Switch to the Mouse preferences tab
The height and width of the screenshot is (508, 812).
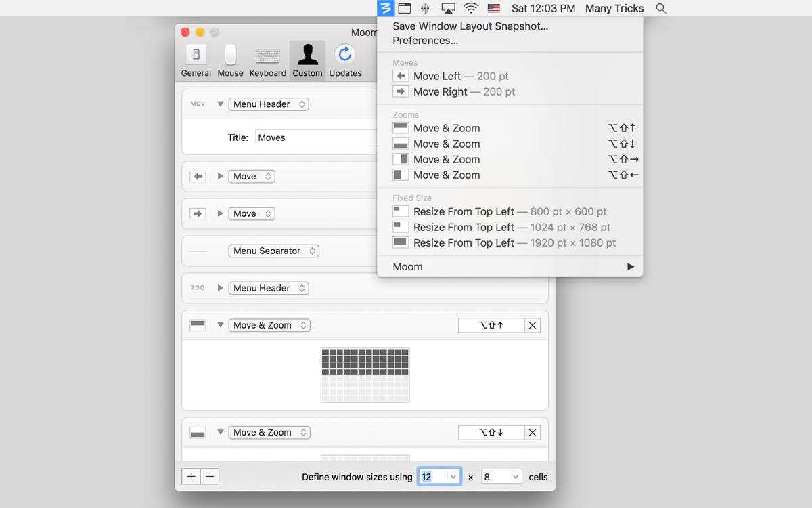point(230,61)
